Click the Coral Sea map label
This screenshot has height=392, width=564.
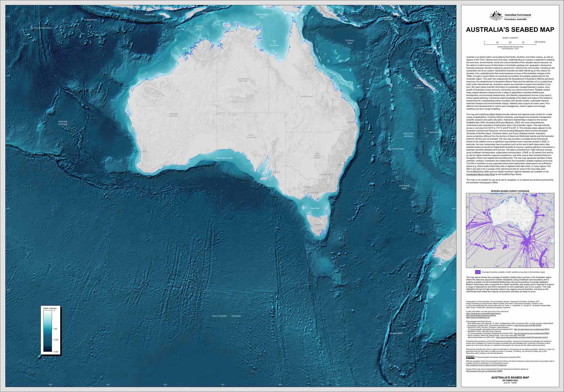tap(350, 42)
